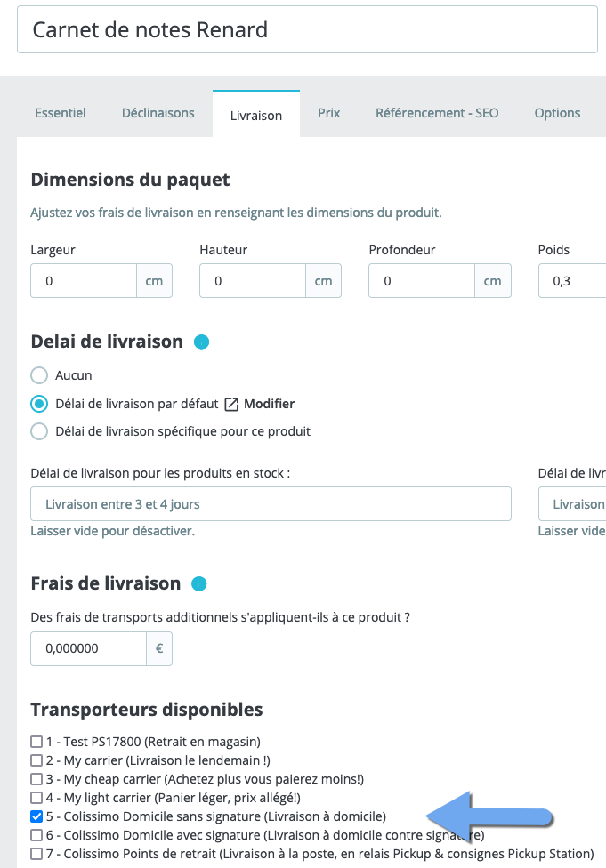The height and width of the screenshot is (868, 606).
Task: Go to the Prix tab
Action: (329, 113)
